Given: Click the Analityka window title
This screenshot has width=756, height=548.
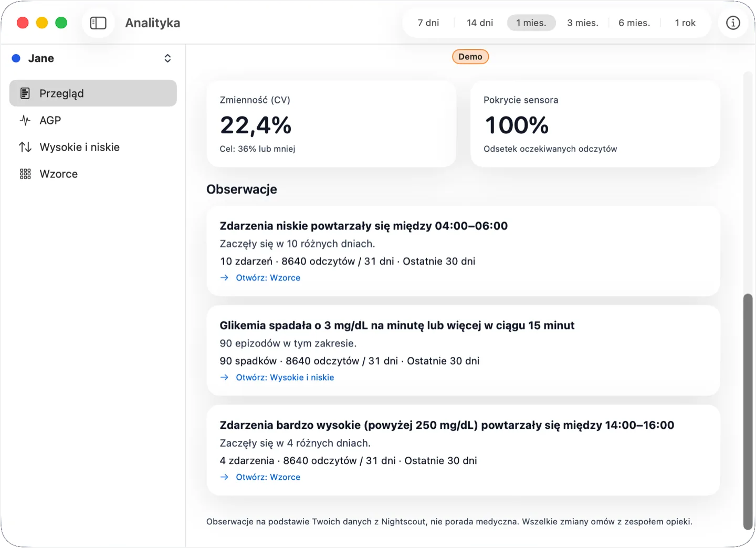Looking at the screenshot, I should pyautogui.click(x=153, y=23).
